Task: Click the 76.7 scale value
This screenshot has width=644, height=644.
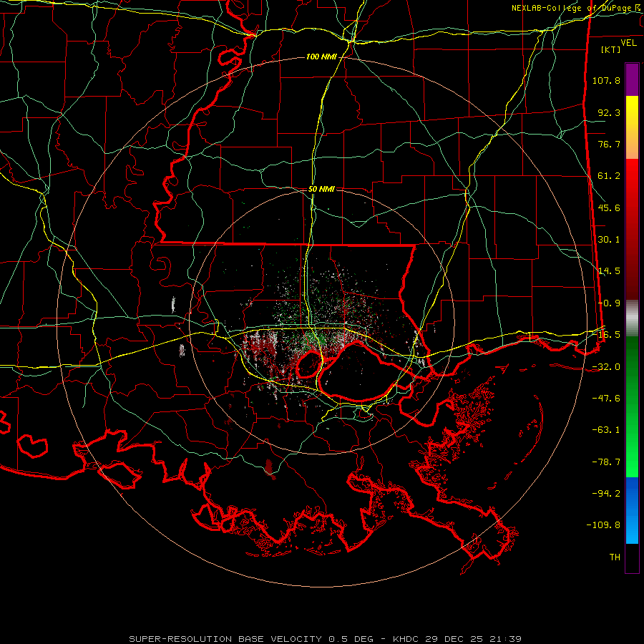Action: pos(609,144)
